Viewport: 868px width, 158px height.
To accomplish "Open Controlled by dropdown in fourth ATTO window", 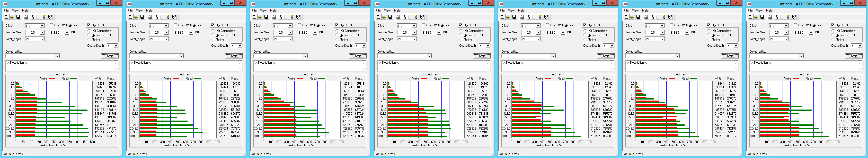I will (429, 56).
